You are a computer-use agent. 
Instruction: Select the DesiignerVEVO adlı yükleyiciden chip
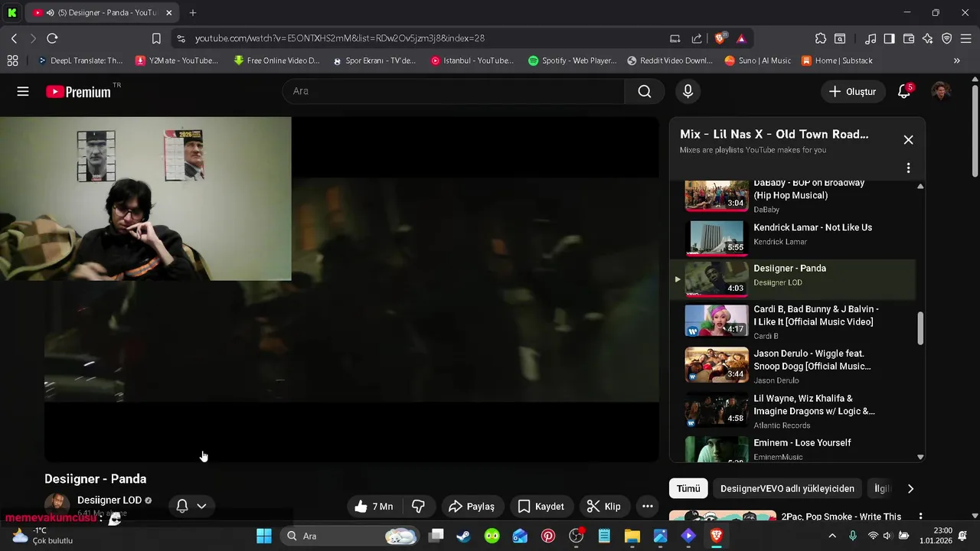point(787,488)
